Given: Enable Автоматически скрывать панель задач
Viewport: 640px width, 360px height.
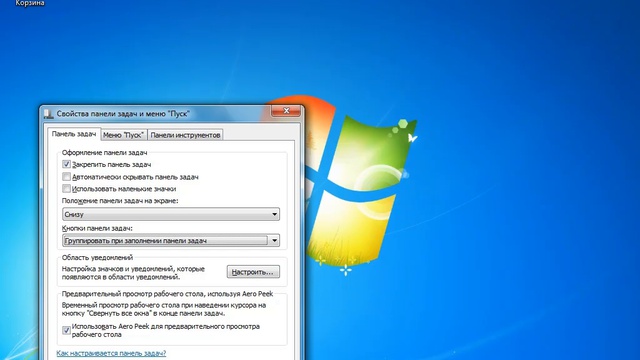Looking at the screenshot, I should (67, 177).
